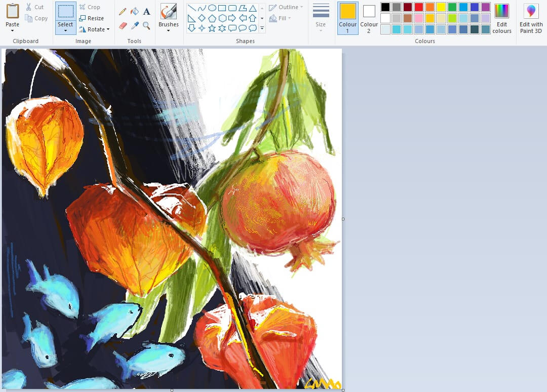The image size is (547, 392).
Task: Pick the five-point star shape
Action: [x=212, y=28]
